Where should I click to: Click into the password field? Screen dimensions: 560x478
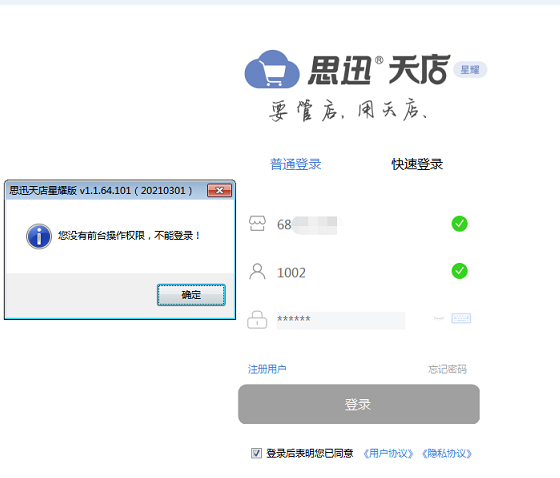click(x=341, y=320)
